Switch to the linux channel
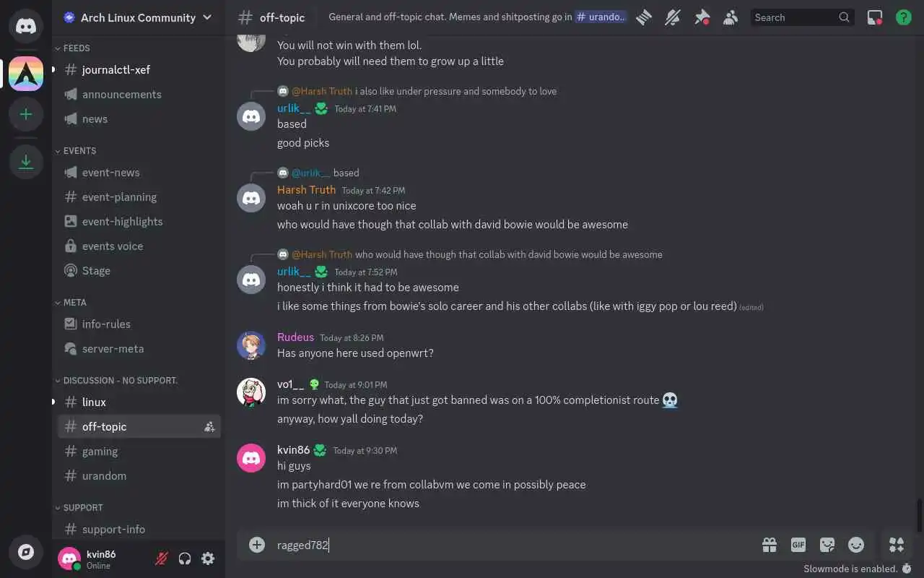924x578 pixels. (x=139, y=402)
